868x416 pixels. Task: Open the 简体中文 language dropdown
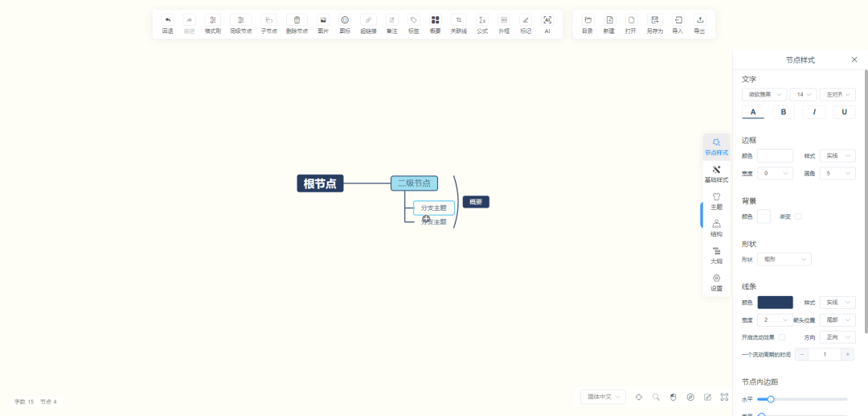tap(604, 397)
